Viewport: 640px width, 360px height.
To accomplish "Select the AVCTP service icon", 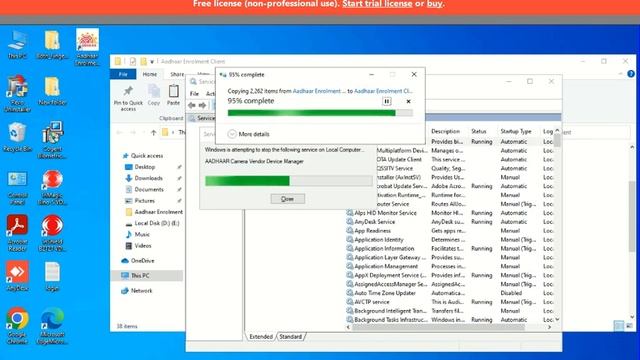I will coord(350,302).
